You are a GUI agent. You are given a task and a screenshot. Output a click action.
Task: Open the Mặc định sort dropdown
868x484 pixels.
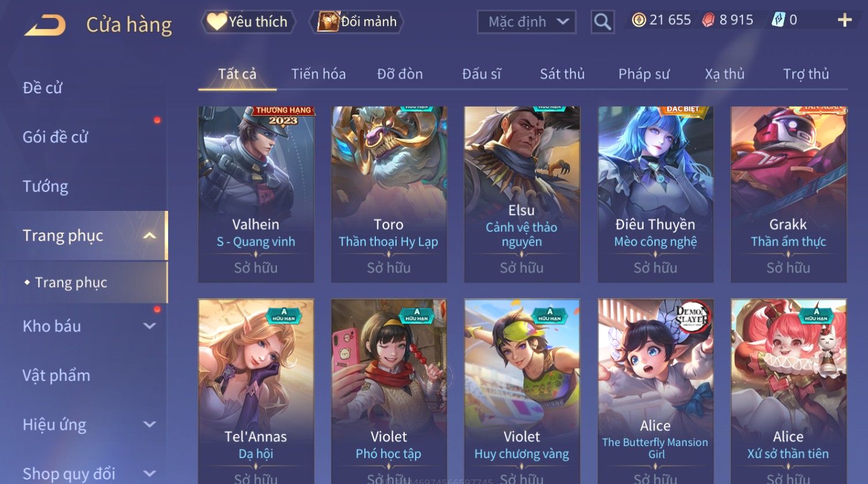click(527, 22)
